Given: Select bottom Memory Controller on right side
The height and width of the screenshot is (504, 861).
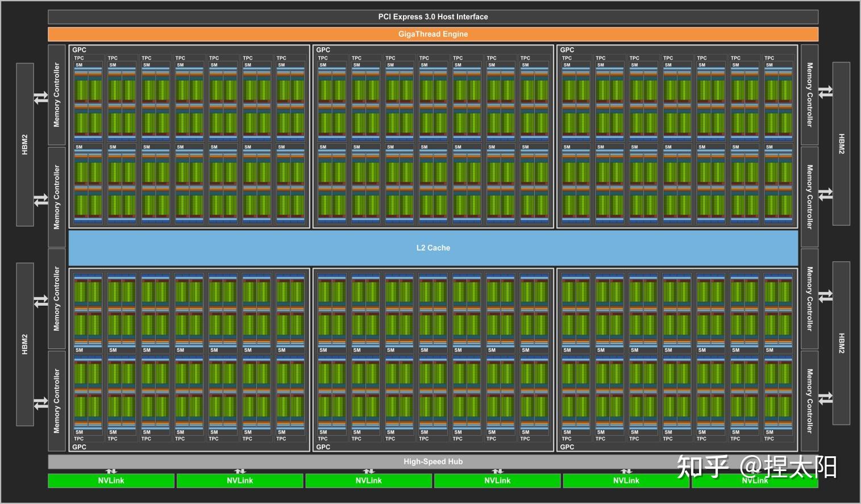Looking at the screenshot, I should click(x=810, y=401).
